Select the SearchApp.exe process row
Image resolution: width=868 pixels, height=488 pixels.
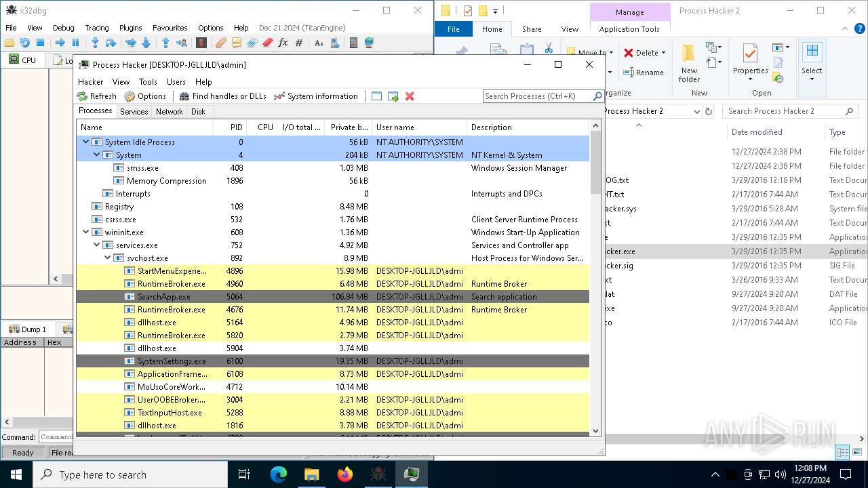332,297
